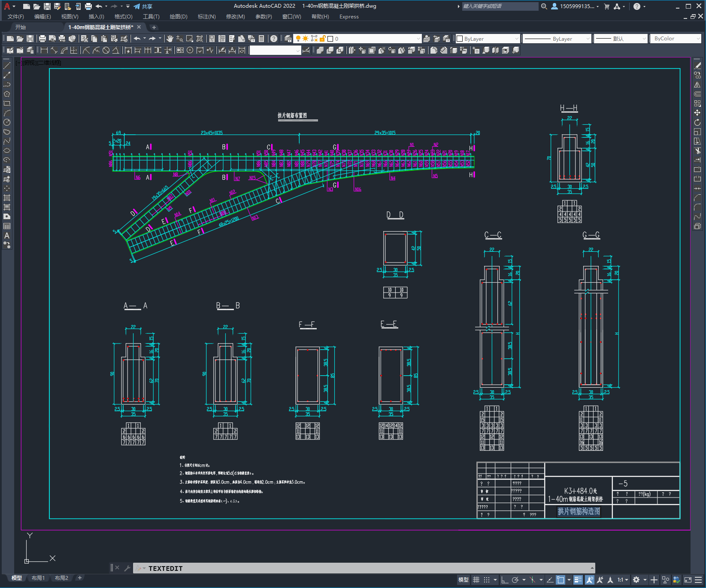The height and width of the screenshot is (588, 706).
Task: Select the multiline Text tool
Action: [7, 235]
